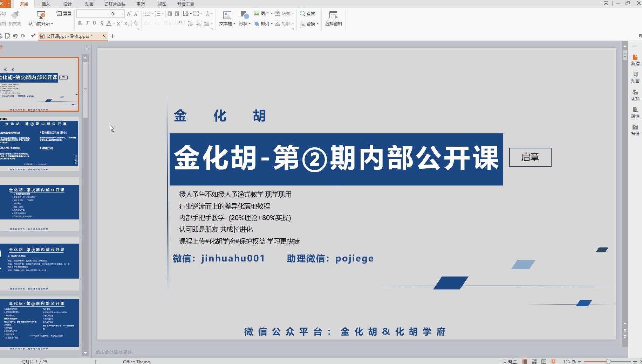Switch to slide sorter view icon
Image resolution: width=642 pixels, height=364 pixels.
534,362
